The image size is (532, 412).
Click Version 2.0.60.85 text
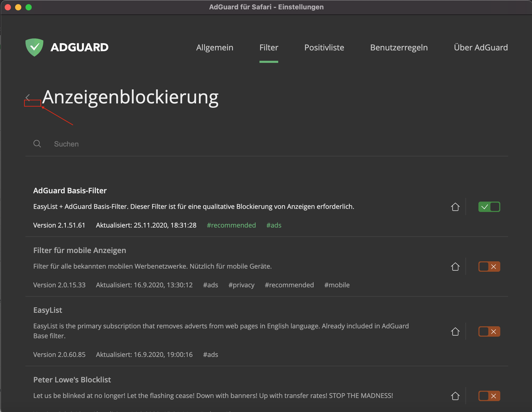59,355
